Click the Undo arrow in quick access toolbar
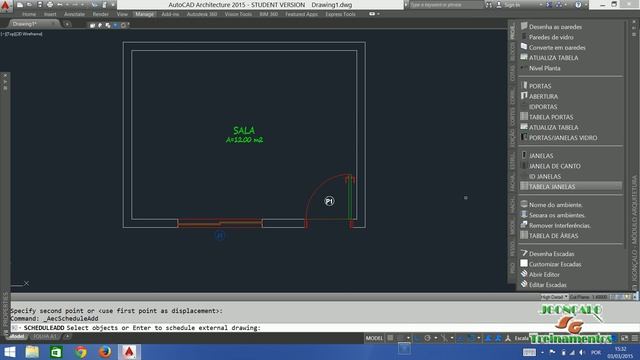The height and width of the screenshot is (360, 640). [60, 5]
